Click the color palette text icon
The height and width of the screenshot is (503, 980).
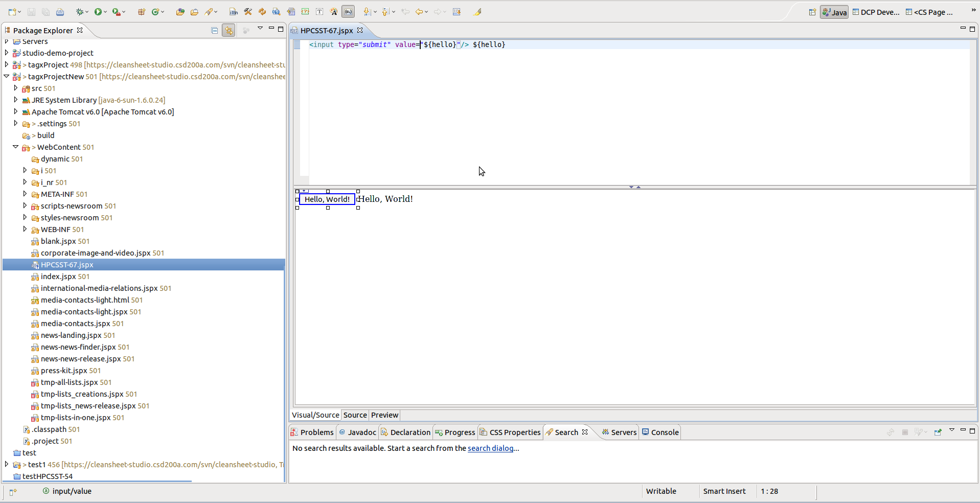(x=334, y=12)
